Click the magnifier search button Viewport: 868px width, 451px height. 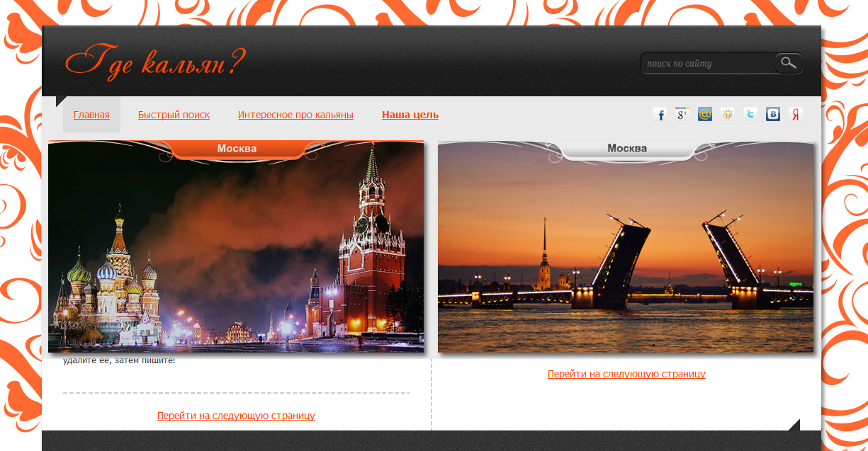[789, 63]
